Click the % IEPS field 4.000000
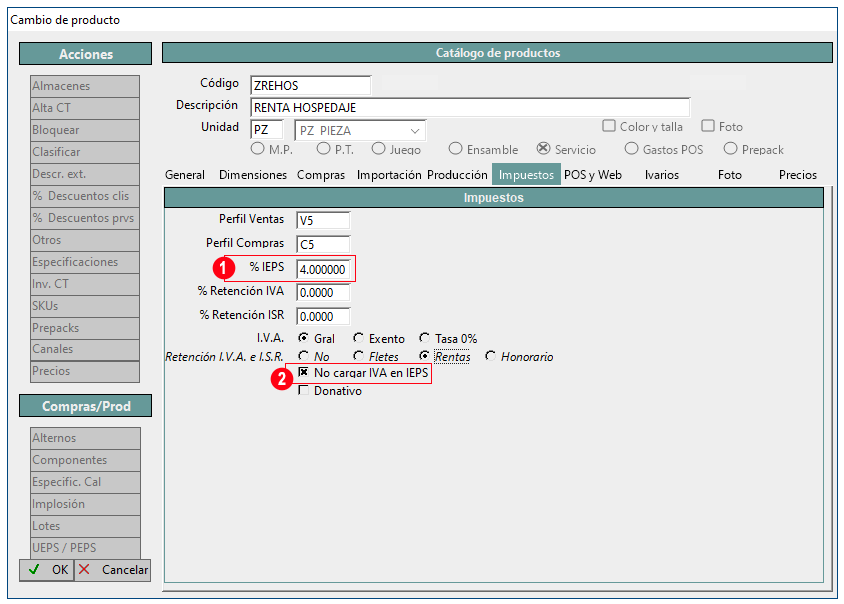This screenshot has height=604, width=844. (323, 269)
